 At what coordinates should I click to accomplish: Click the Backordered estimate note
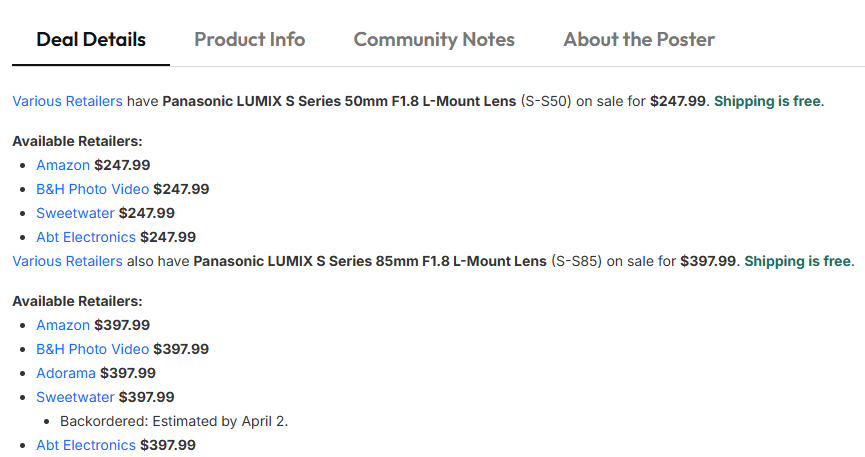coord(174,421)
